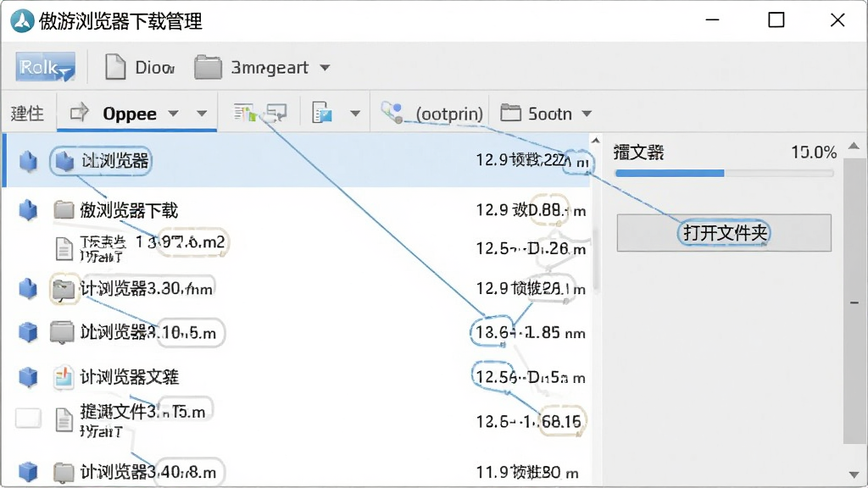Click the chart icon on the 浏览器文雜 row
The height and width of the screenshot is (488, 868).
pos(63,377)
